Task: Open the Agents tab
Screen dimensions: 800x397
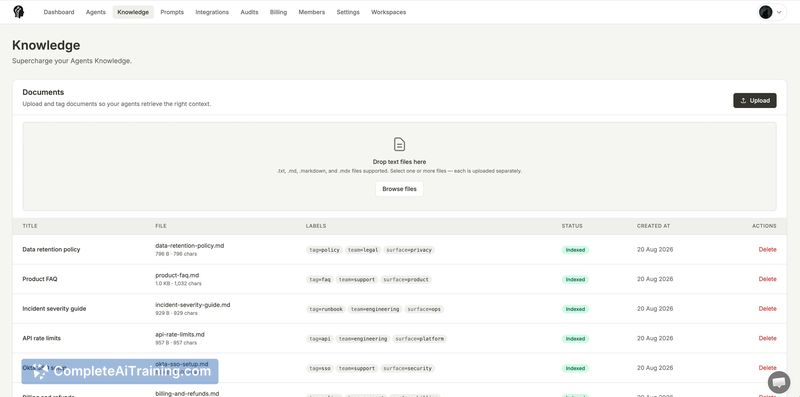Action: coord(96,12)
